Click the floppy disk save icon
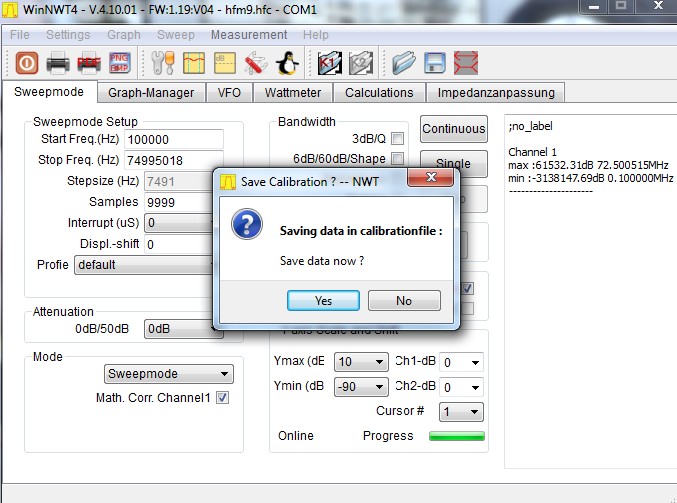 point(435,63)
